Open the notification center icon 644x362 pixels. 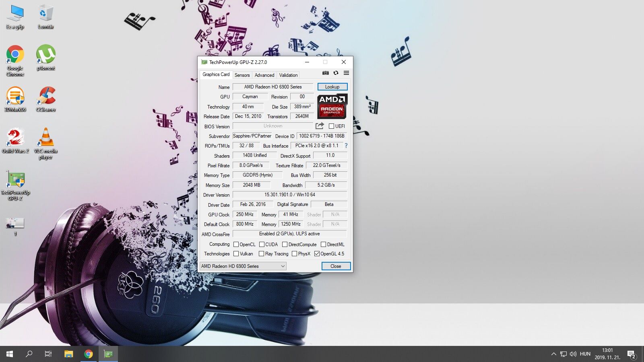pyautogui.click(x=631, y=354)
